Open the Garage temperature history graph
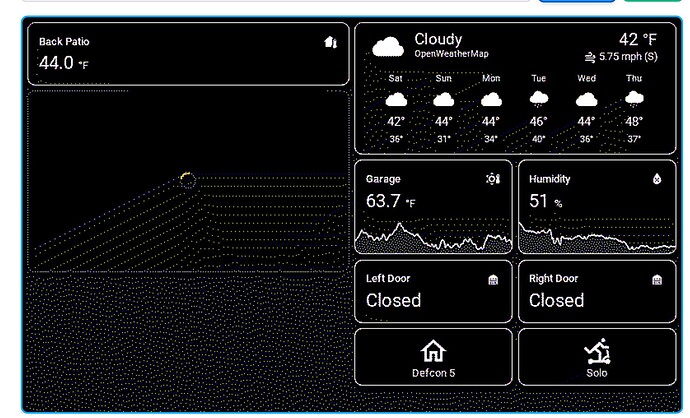690x418 pixels. [433, 238]
